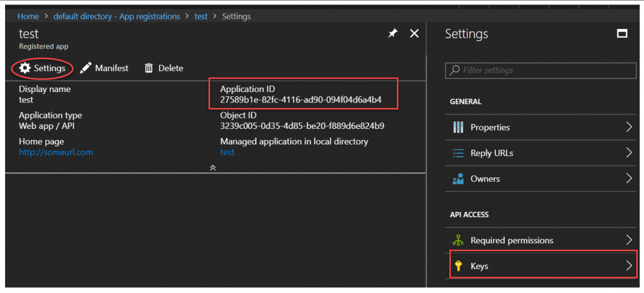This screenshot has width=644, height=293.
Task: Open default directory - App registrations breadcrumb
Action: (x=116, y=16)
